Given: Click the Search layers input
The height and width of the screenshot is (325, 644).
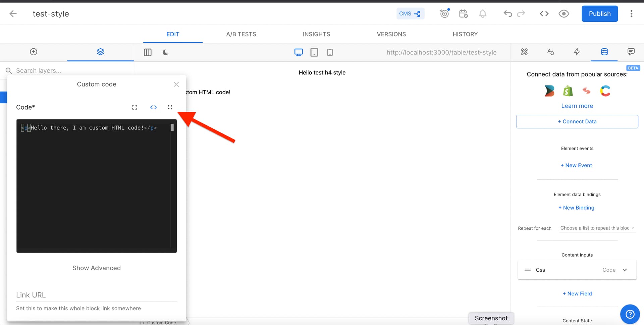Looking at the screenshot, I should coord(67,70).
